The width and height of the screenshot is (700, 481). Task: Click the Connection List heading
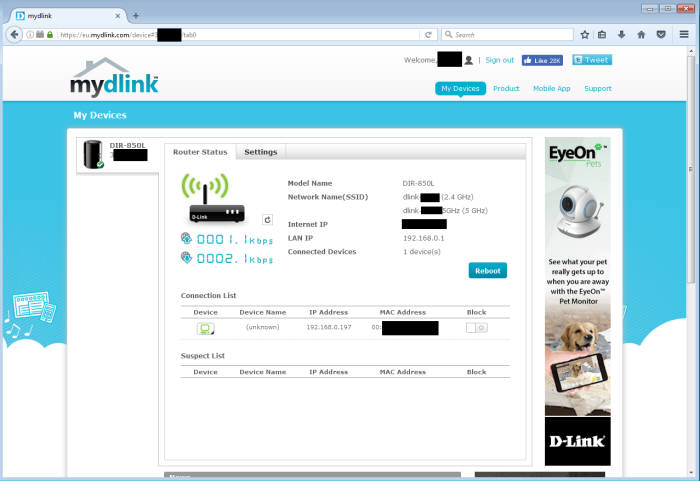tap(208, 295)
